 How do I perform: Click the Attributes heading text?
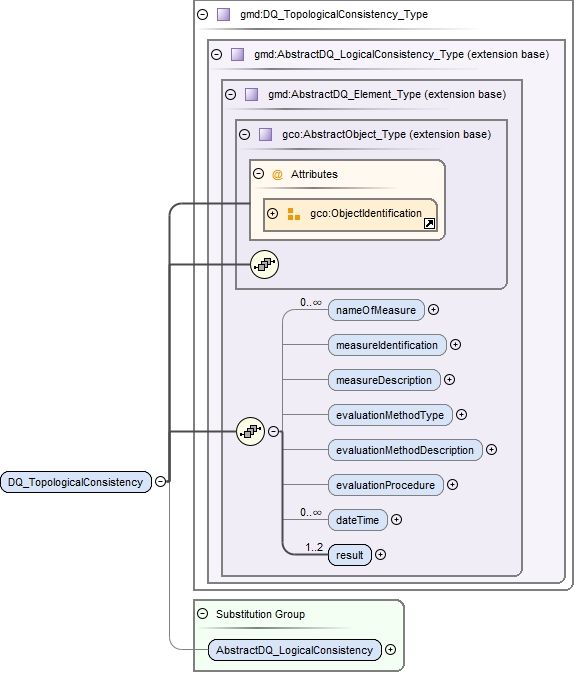coord(314,174)
